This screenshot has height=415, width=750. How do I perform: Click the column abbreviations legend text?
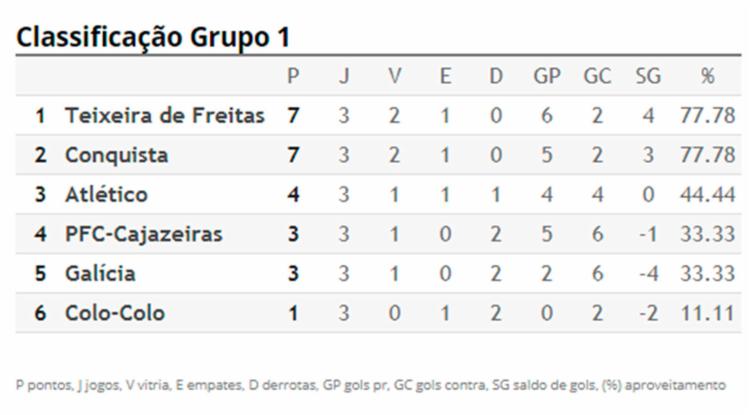[x=371, y=385]
